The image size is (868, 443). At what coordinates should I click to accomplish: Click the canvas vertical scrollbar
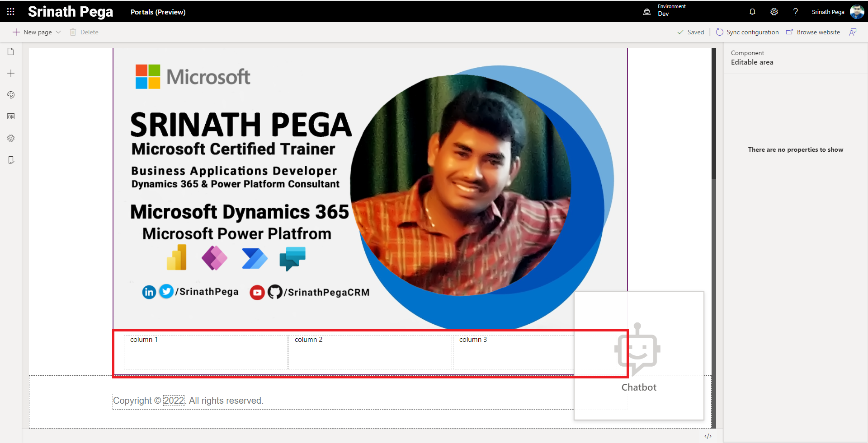point(714,113)
